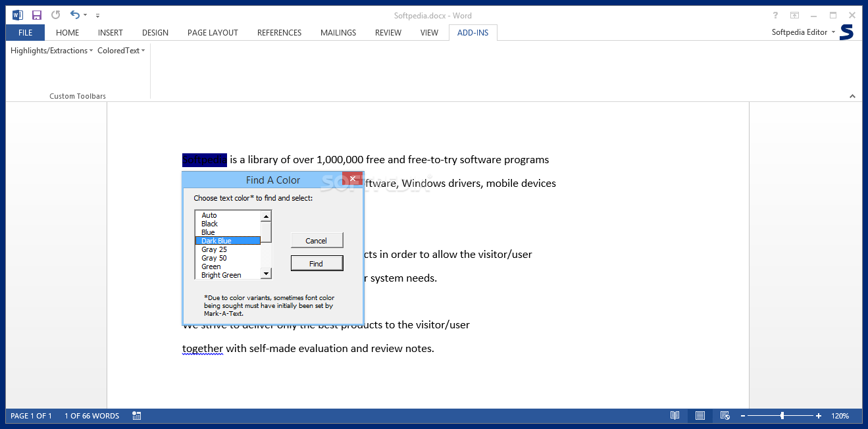868x429 pixels.
Task: Click the Word application logo icon
Action: [x=18, y=15]
